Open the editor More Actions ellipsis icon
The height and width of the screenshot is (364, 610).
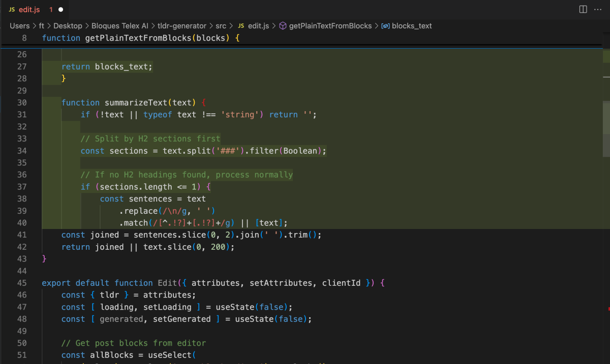coord(598,9)
